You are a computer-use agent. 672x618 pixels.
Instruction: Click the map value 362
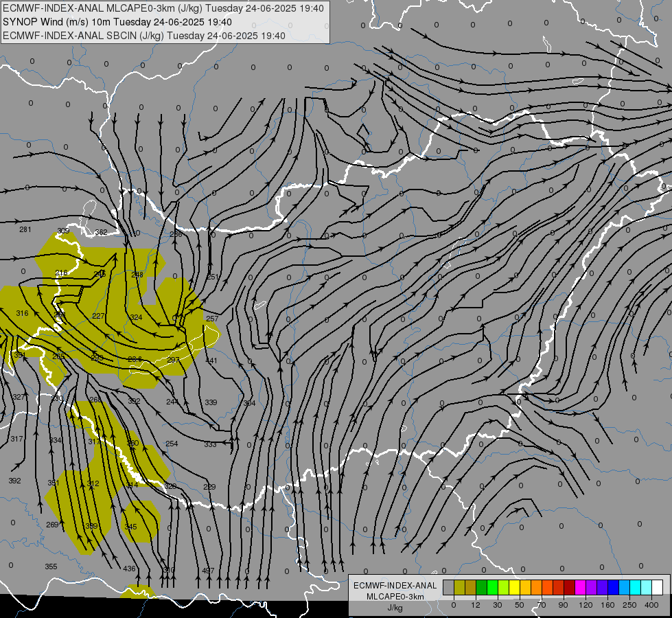[101, 232]
